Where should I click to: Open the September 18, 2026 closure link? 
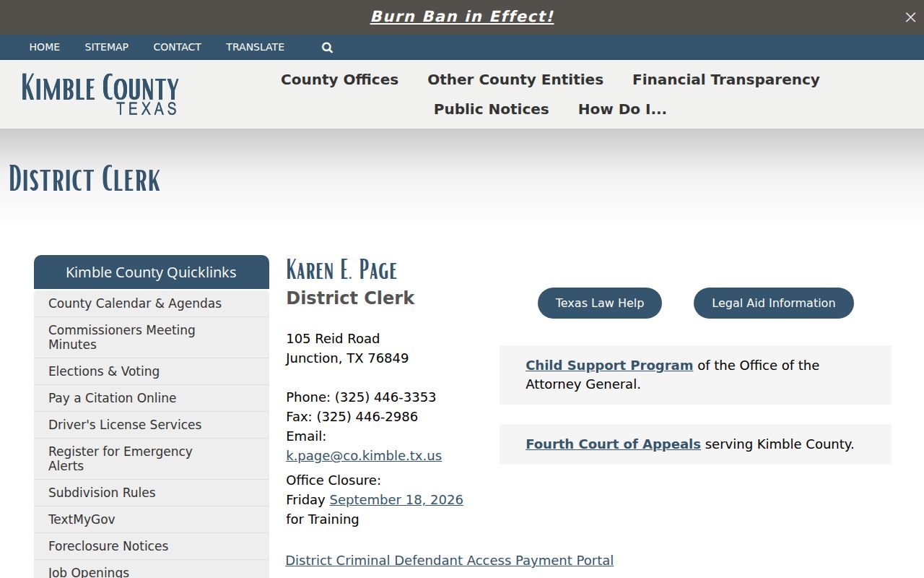tap(396, 499)
